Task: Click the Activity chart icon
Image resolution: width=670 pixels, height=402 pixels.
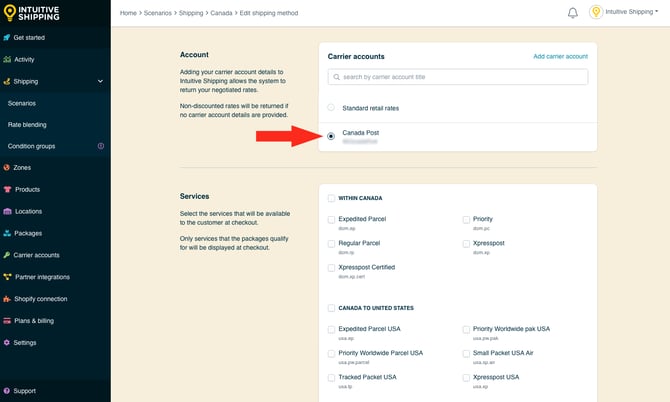Action: (7, 59)
